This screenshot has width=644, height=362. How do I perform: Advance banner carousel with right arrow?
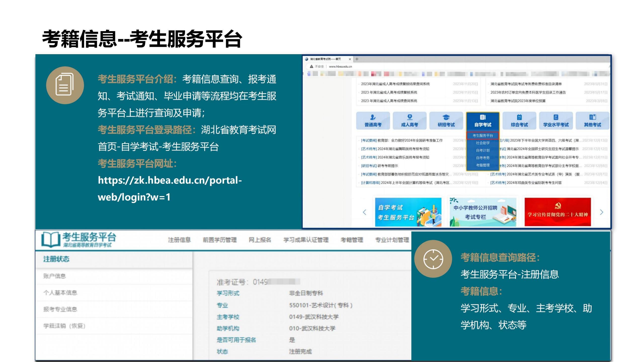point(601,212)
